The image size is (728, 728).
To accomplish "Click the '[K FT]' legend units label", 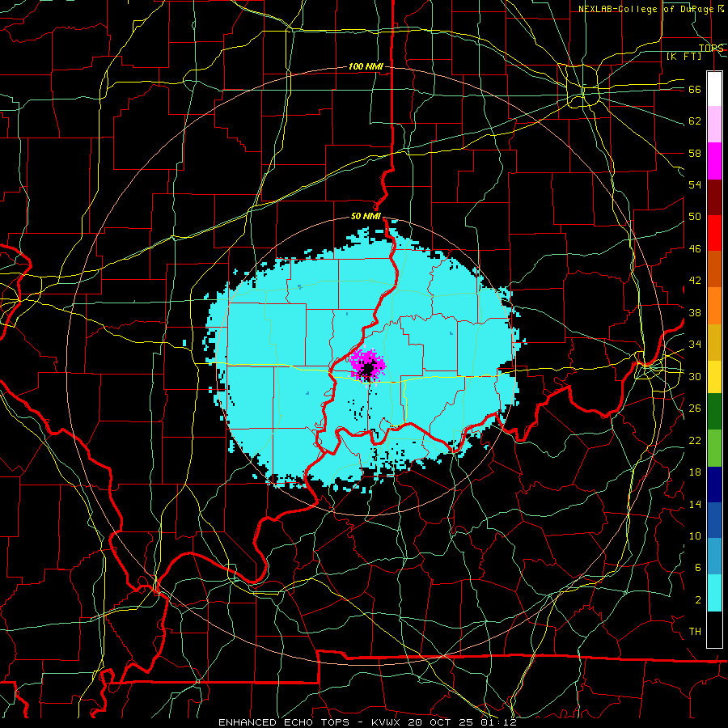I will pyautogui.click(x=684, y=56).
